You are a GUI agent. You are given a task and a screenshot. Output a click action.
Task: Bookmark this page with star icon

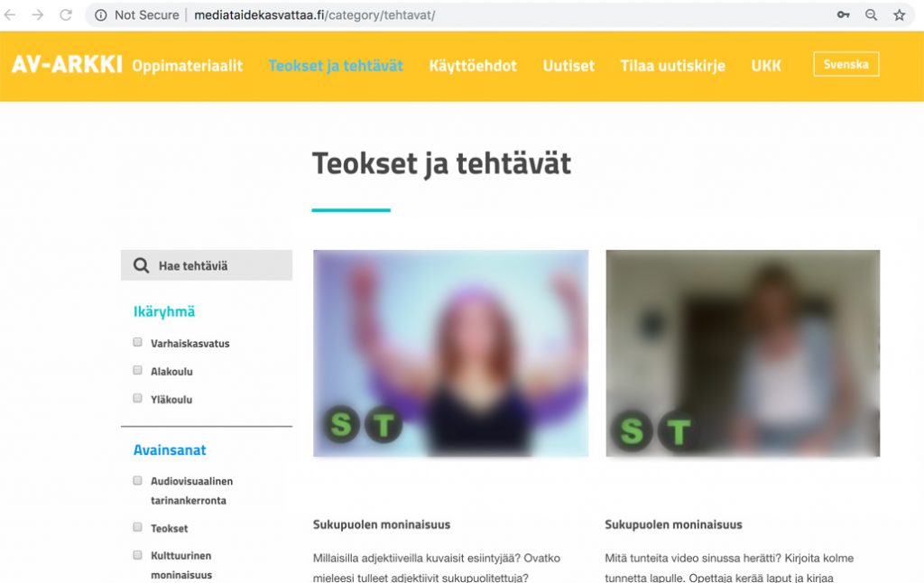click(900, 14)
